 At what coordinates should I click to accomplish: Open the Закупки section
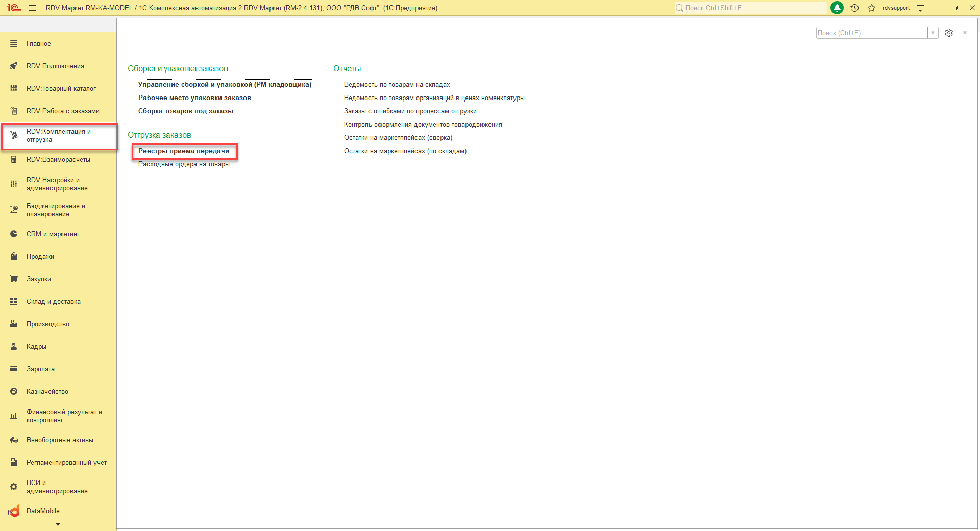(39, 279)
